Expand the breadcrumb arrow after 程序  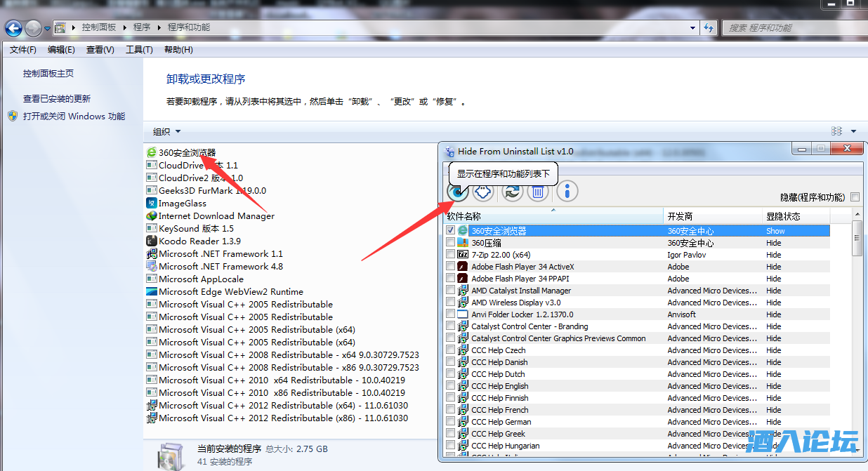[x=159, y=27]
